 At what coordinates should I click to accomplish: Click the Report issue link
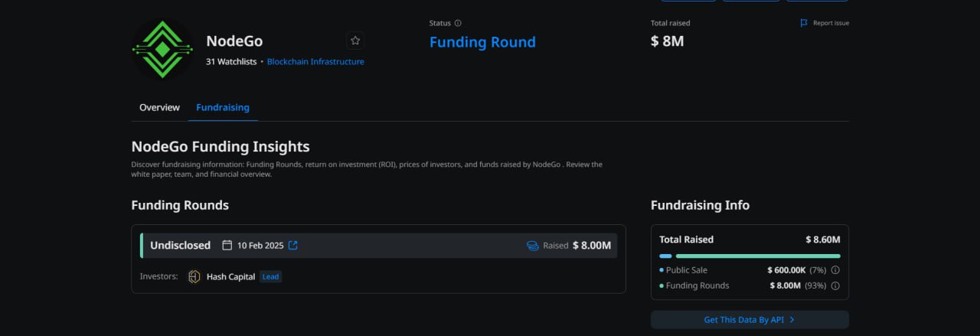(831, 23)
